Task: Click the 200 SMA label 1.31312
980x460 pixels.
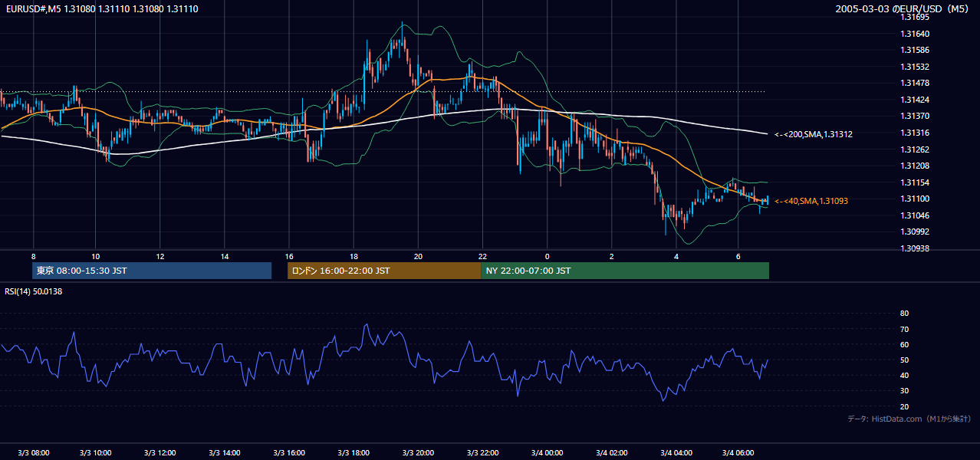Action: tap(814, 134)
